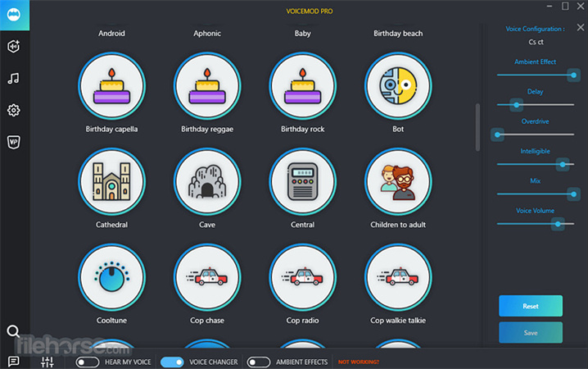Enable the Ambient Effects switch
588x369 pixels.
[258, 362]
